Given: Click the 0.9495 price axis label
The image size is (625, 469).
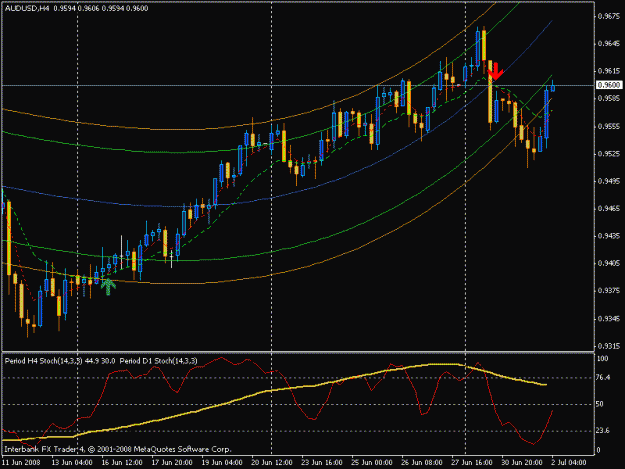Looking at the screenshot, I should (x=609, y=181).
